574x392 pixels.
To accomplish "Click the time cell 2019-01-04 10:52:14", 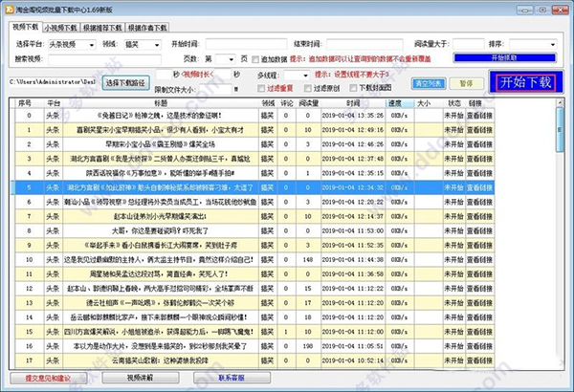I will [x=353, y=360].
